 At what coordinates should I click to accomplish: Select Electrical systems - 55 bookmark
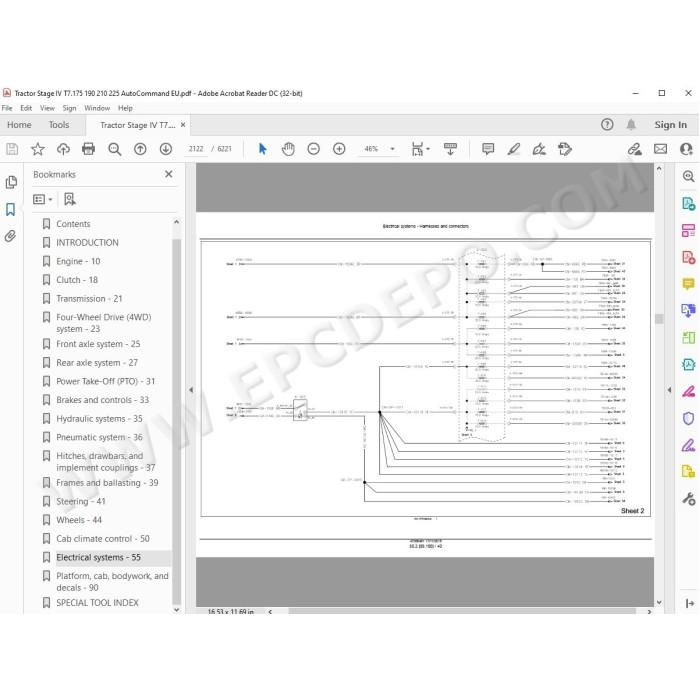[x=99, y=558]
